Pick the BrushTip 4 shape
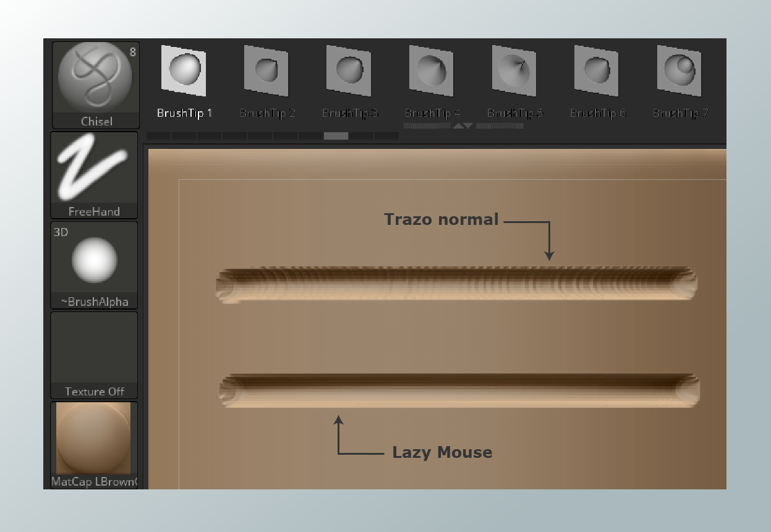 [x=432, y=70]
